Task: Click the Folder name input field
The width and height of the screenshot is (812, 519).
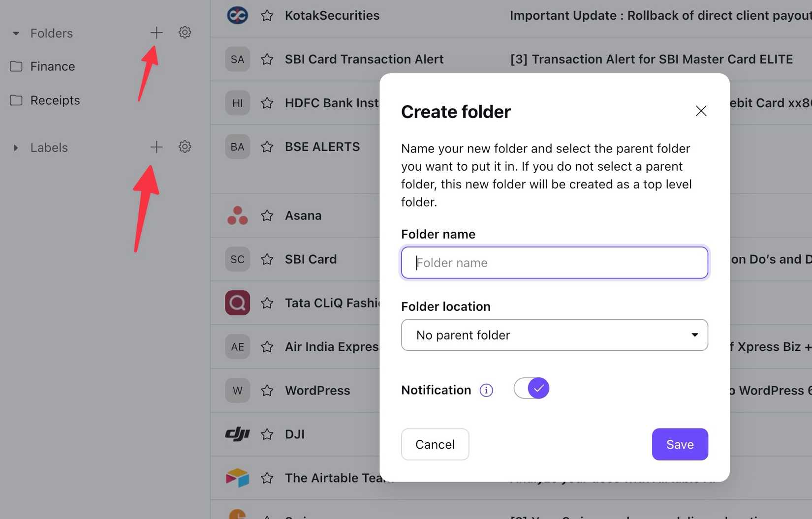Action: tap(554, 263)
